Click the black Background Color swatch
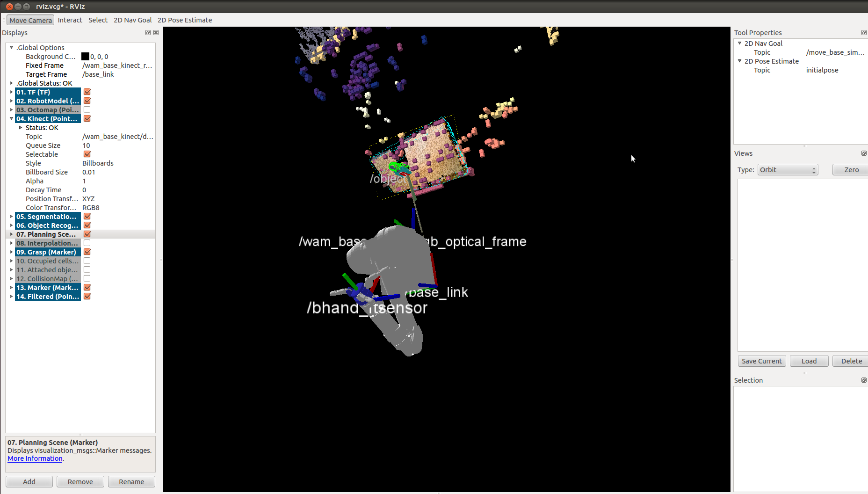Image resolution: width=868 pixels, height=494 pixels. point(85,57)
